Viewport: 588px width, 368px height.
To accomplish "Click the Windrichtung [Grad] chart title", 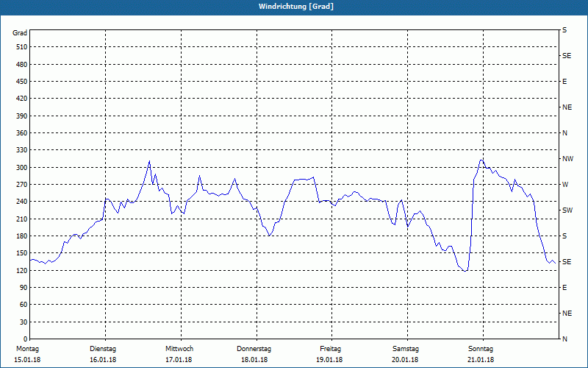I will click(296, 7).
